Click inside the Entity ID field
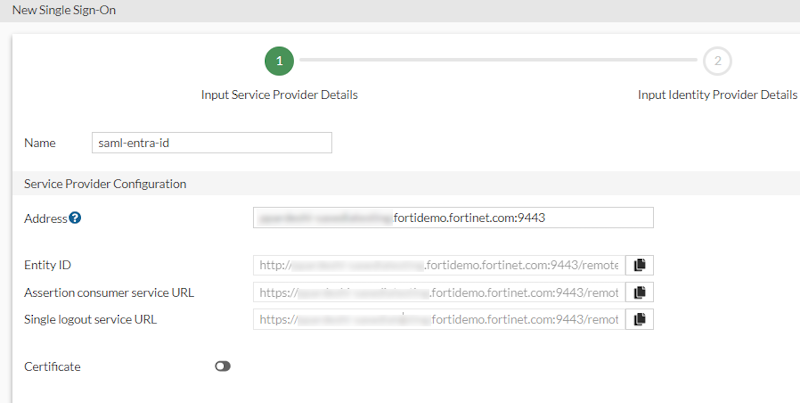This screenshot has width=800, height=403. point(439,265)
